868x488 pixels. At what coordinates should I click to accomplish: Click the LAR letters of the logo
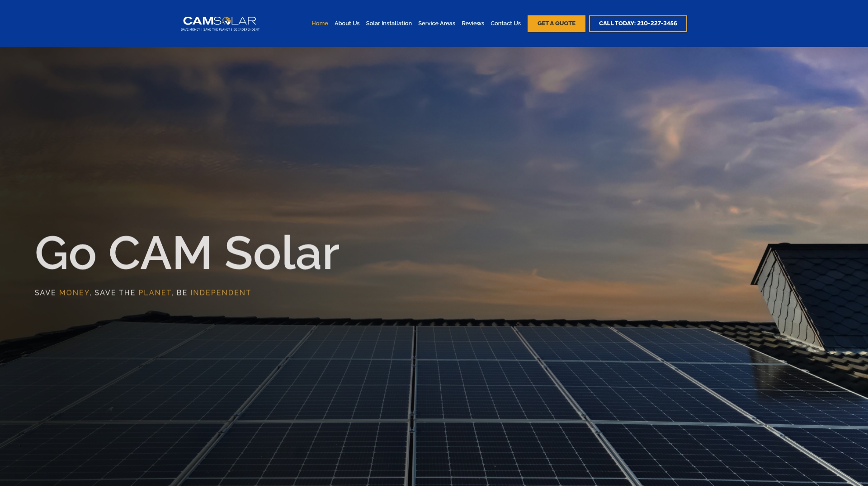[244, 21]
